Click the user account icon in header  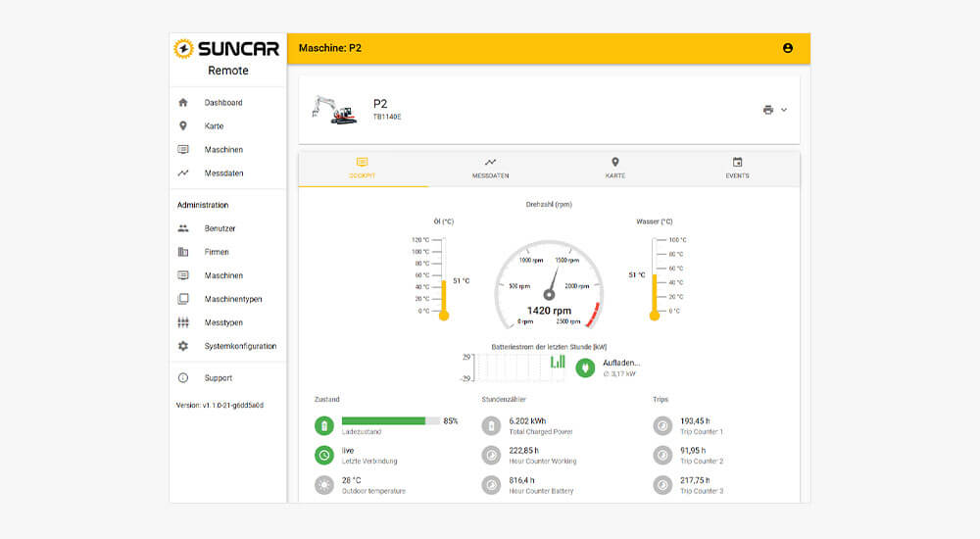click(787, 48)
